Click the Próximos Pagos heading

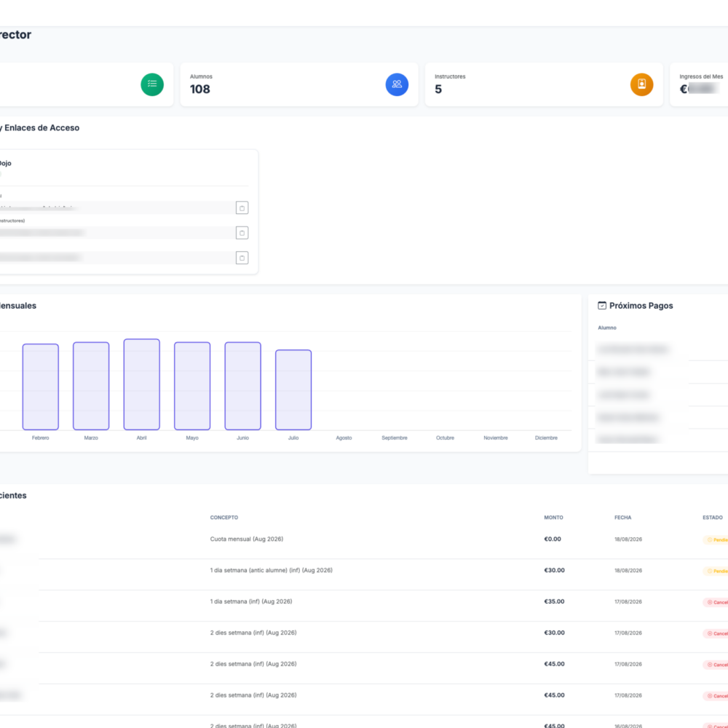click(641, 306)
